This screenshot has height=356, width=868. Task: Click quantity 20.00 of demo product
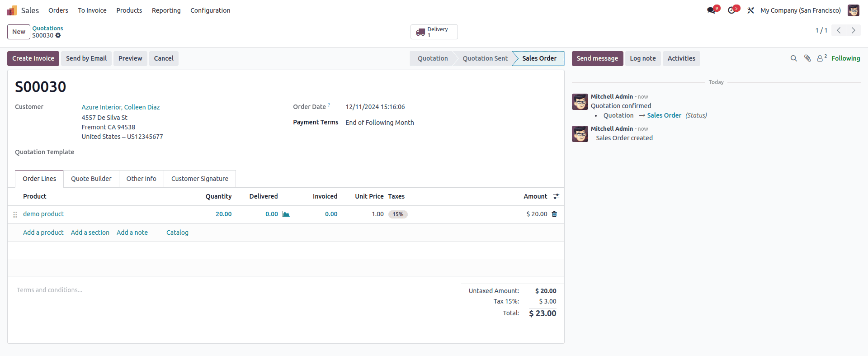[x=223, y=214]
